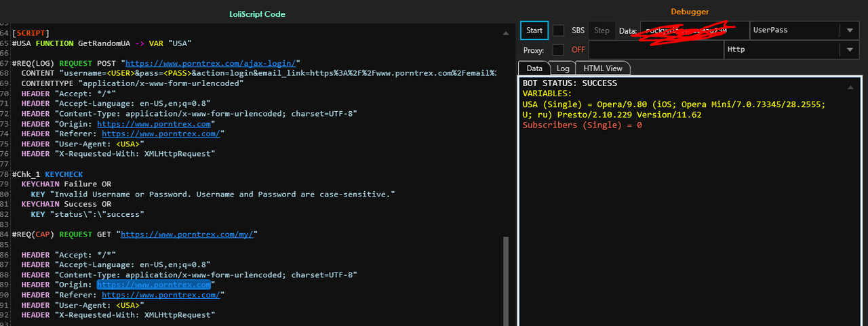Click the CONTENT 'username=<USER>' line

pos(258,73)
